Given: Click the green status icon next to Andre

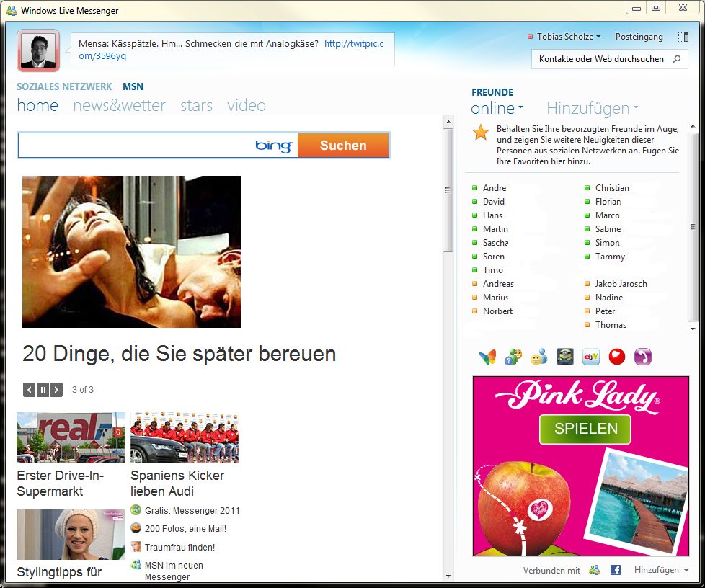Looking at the screenshot, I should [474, 188].
